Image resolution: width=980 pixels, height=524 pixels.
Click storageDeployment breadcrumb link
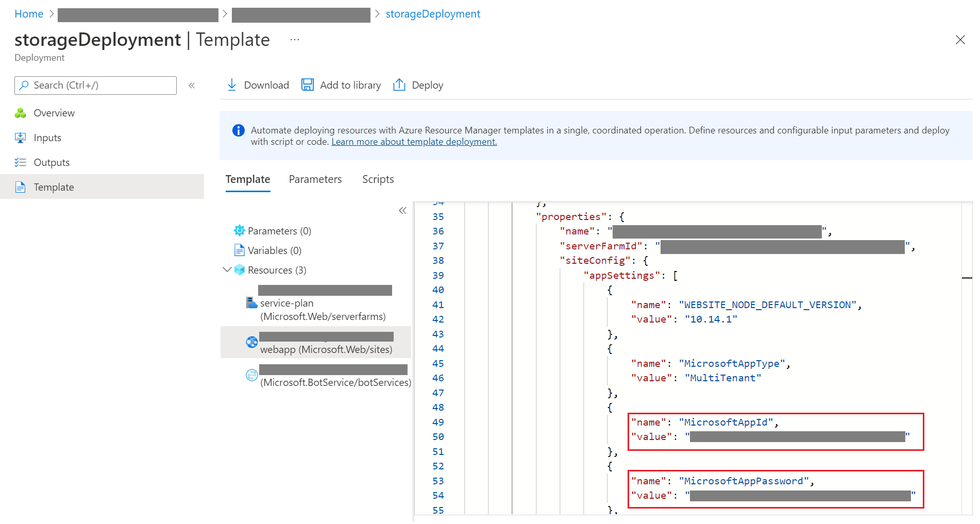pyautogui.click(x=433, y=14)
